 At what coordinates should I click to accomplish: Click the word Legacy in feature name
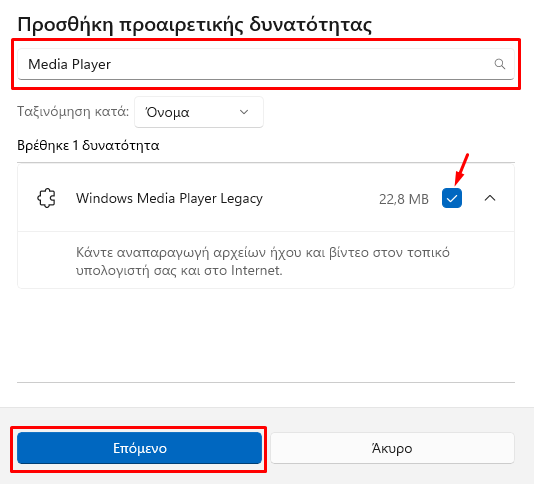(241, 199)
